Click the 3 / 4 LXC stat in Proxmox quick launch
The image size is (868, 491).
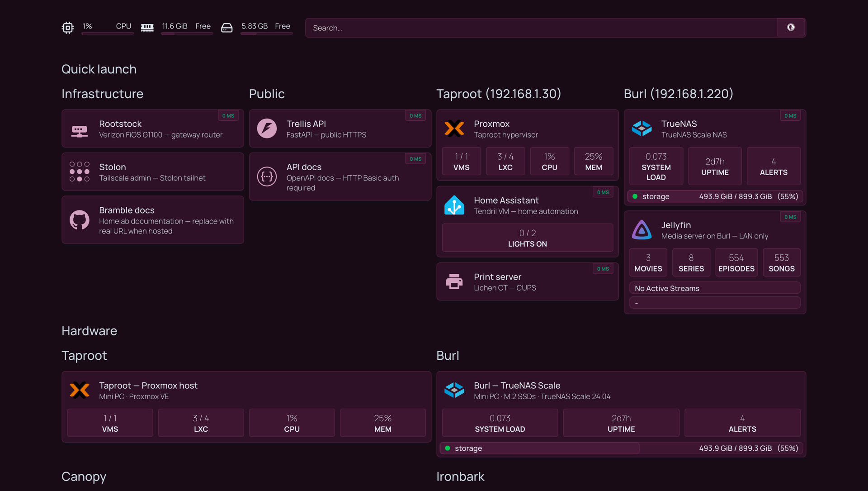coord(505,162)
